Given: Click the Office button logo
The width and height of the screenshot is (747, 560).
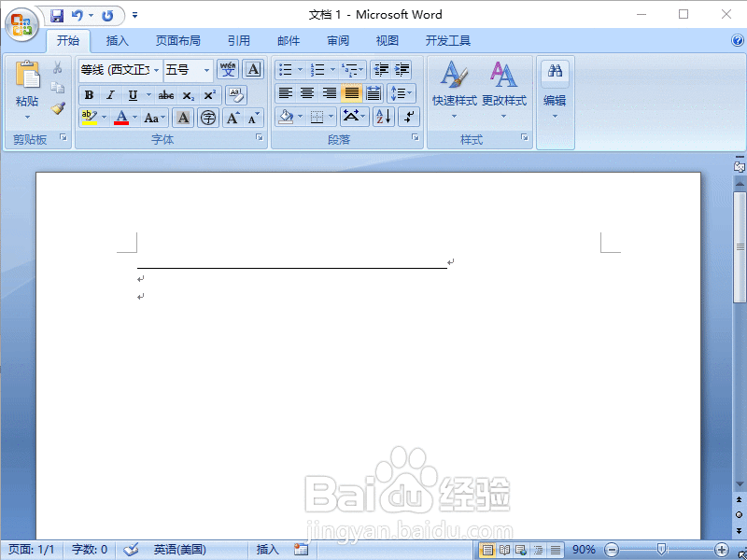Looking at the screenshot, I should click(x=21, y=24).
